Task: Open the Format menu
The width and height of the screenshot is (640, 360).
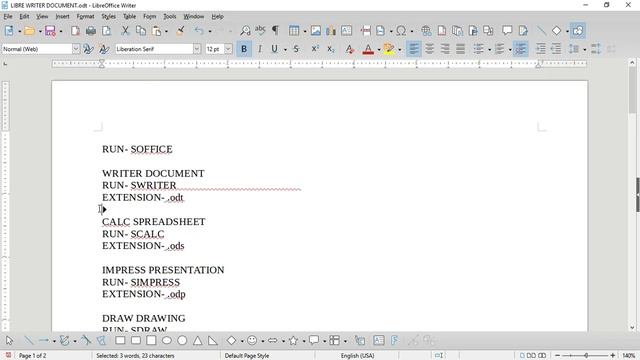Action: 85,17
